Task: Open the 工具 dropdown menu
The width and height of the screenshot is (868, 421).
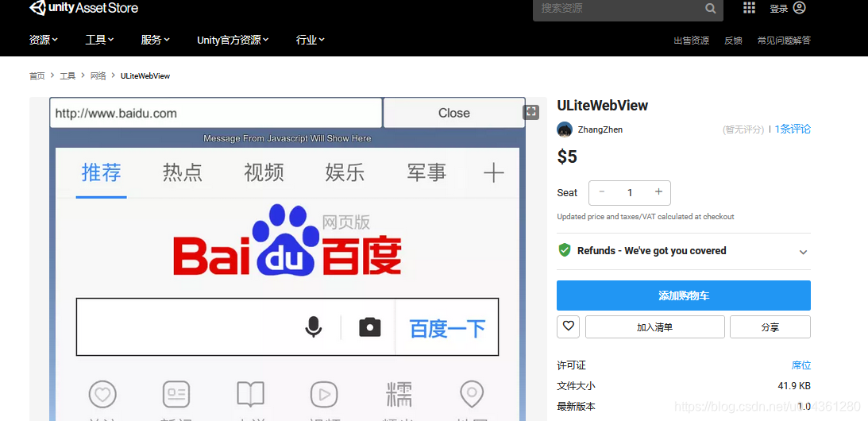Action: (x=99, y=40)
